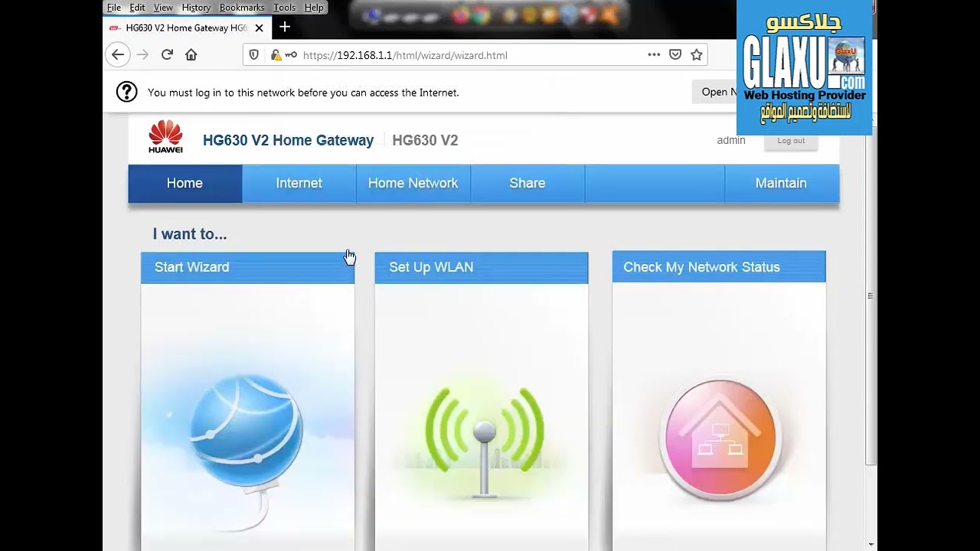
Task: Open the File menu
Action: coord(114,7)
